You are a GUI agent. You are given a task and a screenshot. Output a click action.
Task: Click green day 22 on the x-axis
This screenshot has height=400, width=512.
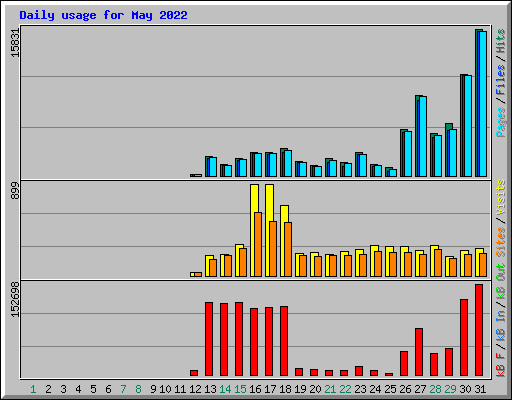345,389
